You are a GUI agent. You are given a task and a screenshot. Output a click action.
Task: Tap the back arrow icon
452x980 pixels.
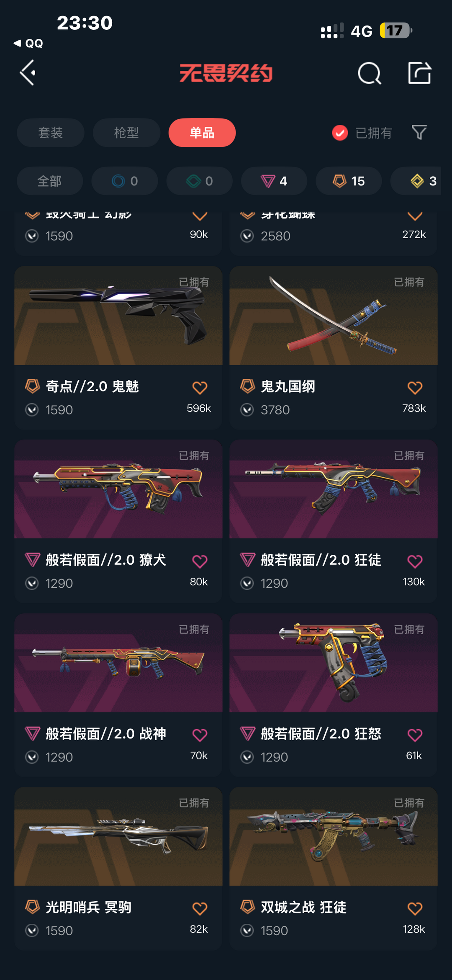tap(28, 73)
